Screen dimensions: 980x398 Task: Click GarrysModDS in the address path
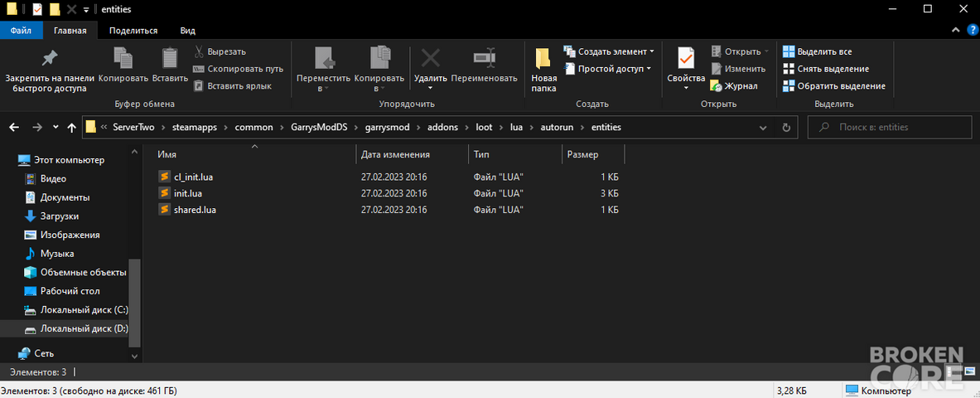coord(317,127)
